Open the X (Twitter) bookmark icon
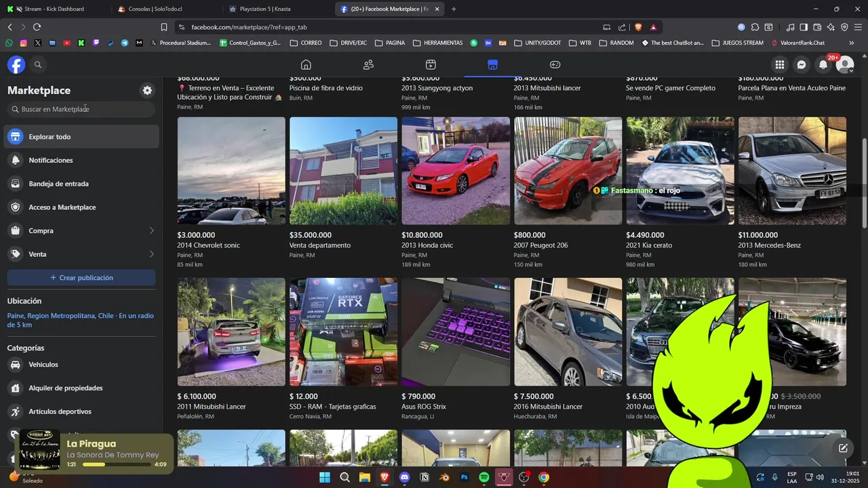This screenshot has height=488, width=868. (37, 43)
